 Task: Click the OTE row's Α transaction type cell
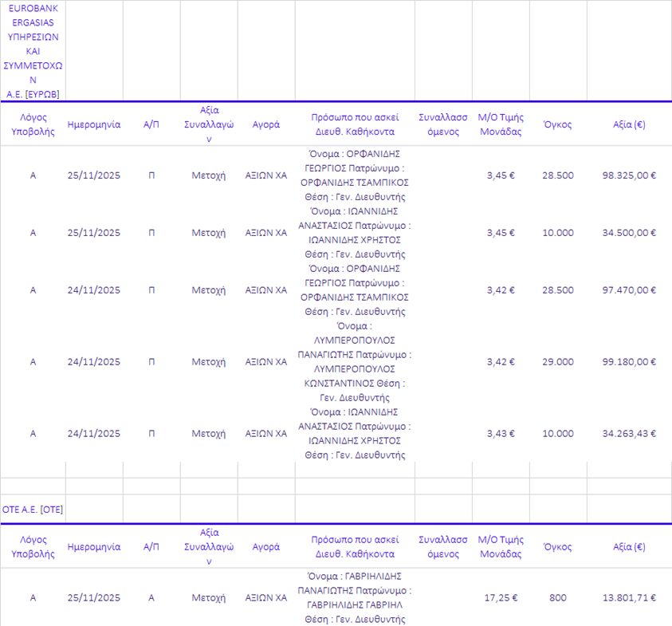pyautogui.click(x=151, y=598)
